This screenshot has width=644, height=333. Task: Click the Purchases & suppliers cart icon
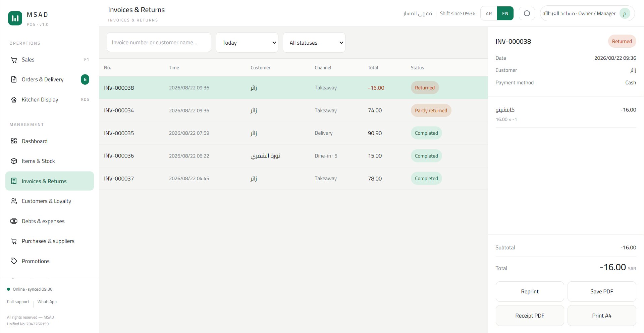14,241
